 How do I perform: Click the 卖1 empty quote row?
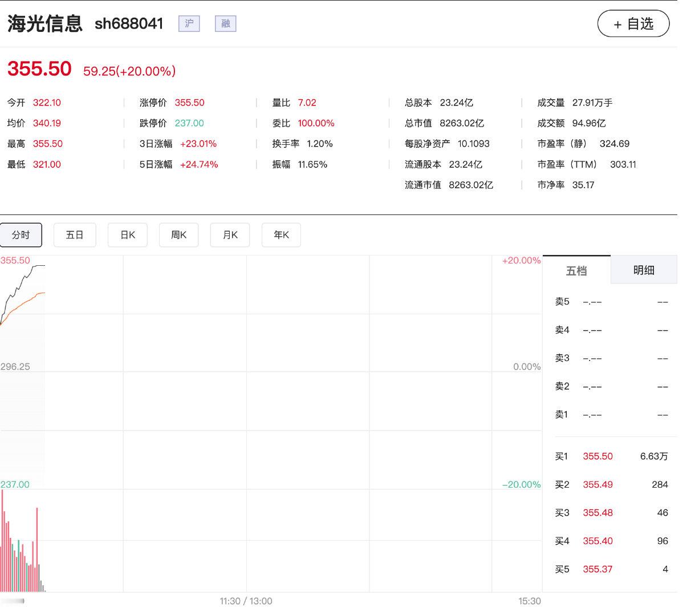611,415
